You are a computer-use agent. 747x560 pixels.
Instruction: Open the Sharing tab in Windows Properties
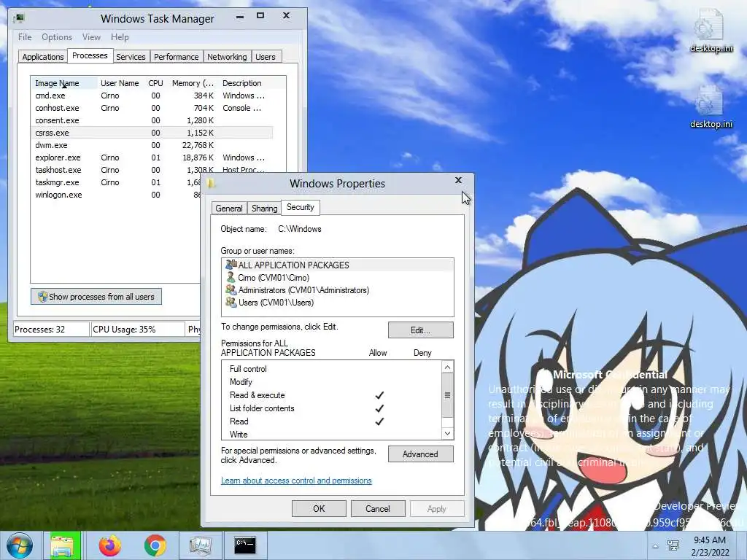264,208
